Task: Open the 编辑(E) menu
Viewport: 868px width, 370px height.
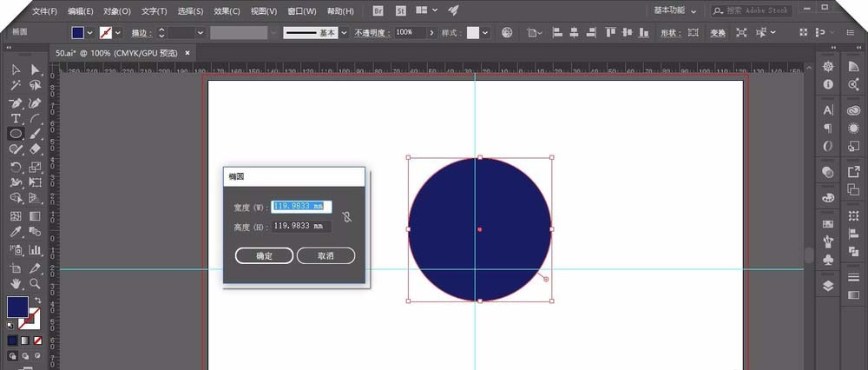Action: point(80,11)
